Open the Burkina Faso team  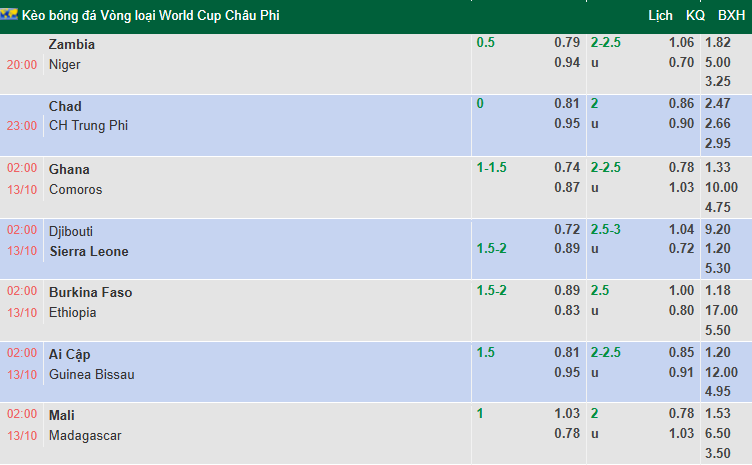point(90,292)
